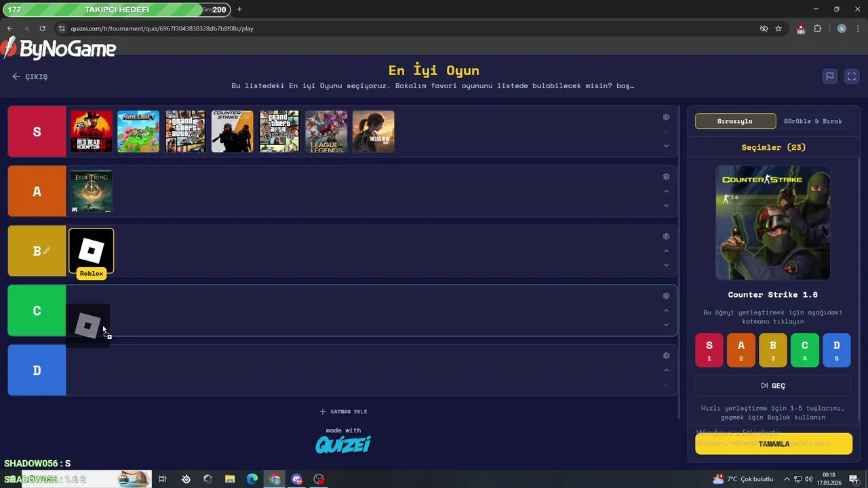Screen dimensions: 868x488
Task: Move the A tier up with chevron
Action: (x=666, y=191)
